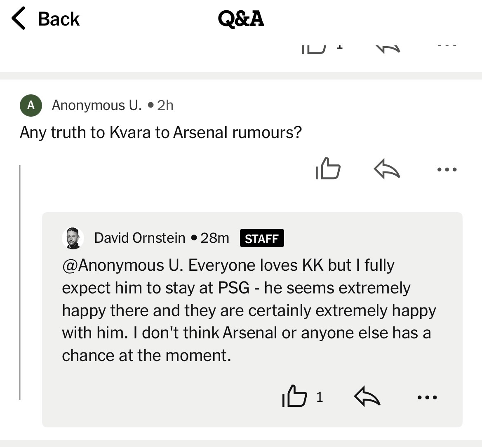Tap the Back label text
482x448 pixels.
click(x=59, y=19)
